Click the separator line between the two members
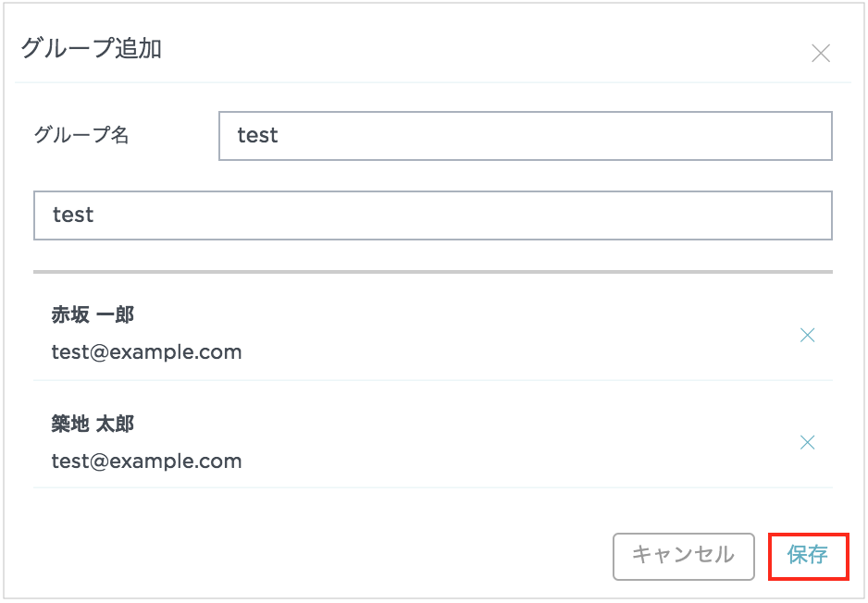 tap(432, 380)
